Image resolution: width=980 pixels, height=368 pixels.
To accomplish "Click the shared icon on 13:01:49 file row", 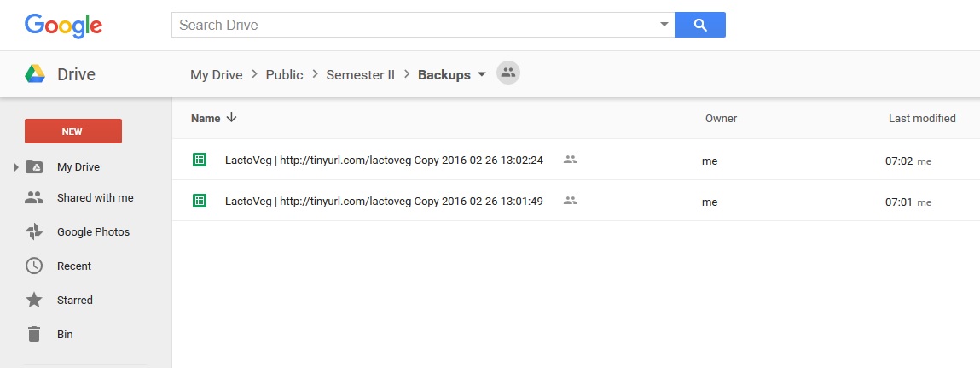I will [x=571, y=201].
